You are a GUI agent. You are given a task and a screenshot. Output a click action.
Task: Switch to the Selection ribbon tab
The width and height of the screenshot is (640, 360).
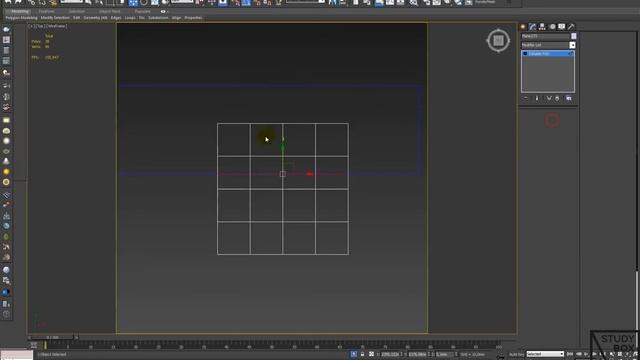[77, 11]
